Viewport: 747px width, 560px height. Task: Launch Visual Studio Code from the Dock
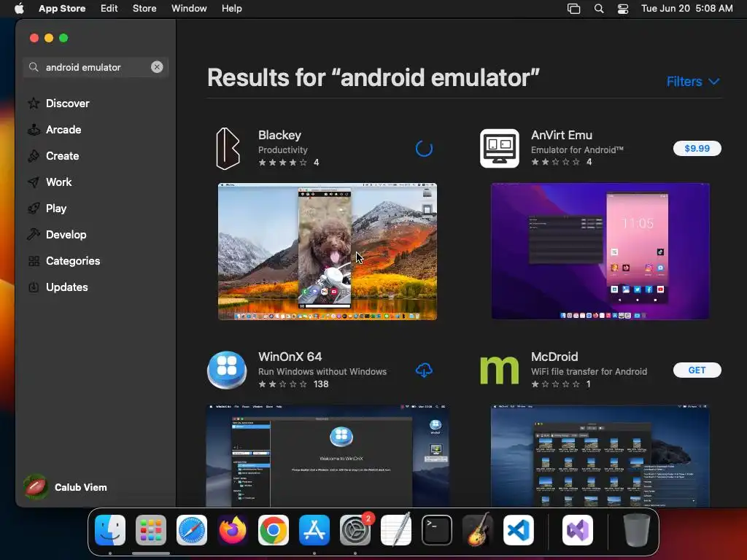coord(519,530)
